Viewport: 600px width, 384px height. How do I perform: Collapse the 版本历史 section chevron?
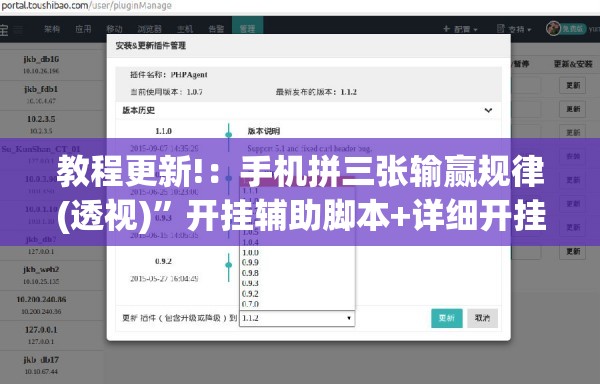488,110
